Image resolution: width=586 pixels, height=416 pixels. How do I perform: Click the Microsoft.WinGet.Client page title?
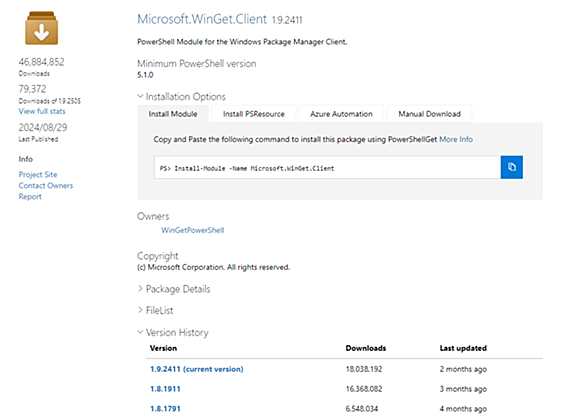pos(202,19)
